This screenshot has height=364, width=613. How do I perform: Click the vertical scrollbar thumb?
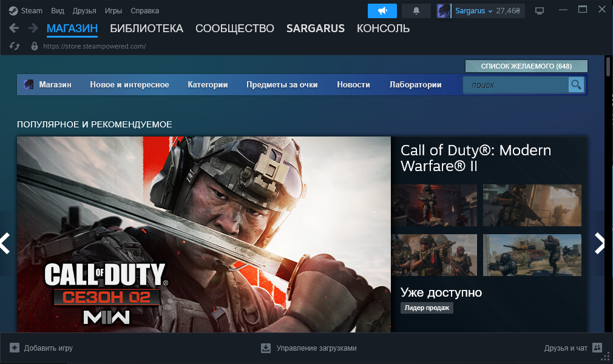coord(608,67)
